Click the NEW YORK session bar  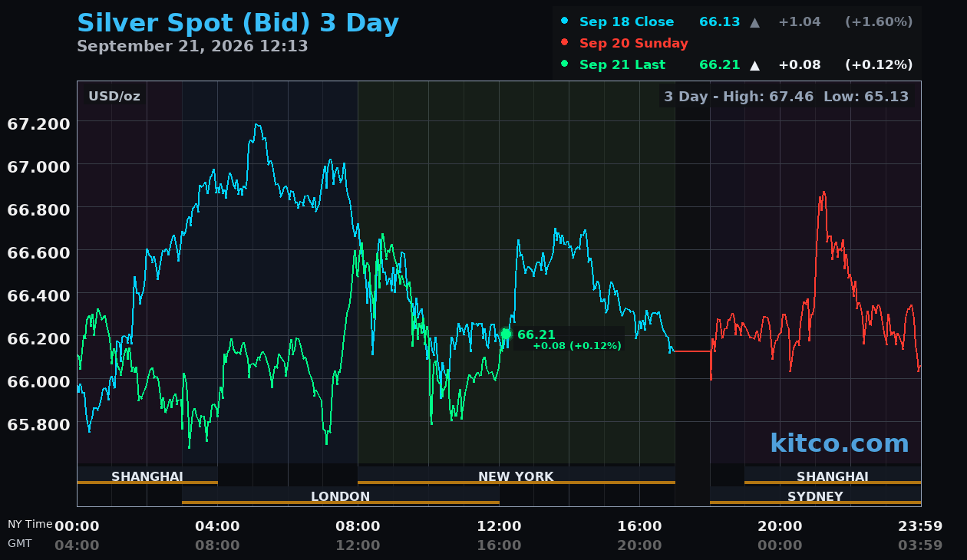pos(516,476)
